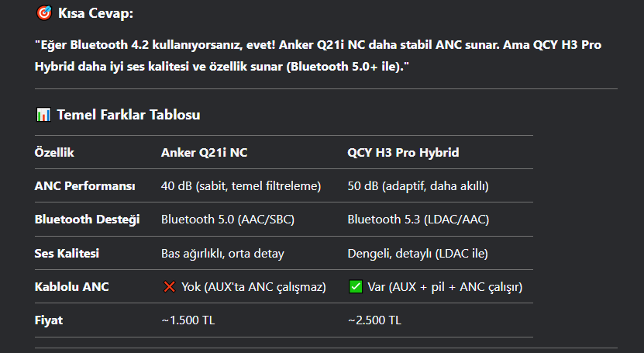Click the bar chart emoji beside Temel Farklar
This screenshot has height=353, width=644.
pyautogui.click(x=43, y=116)
